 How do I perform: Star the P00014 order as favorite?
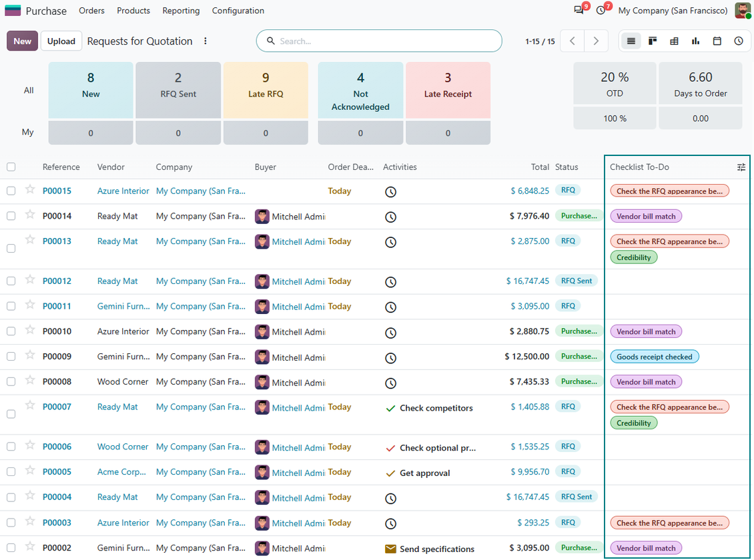pos(30,215)
